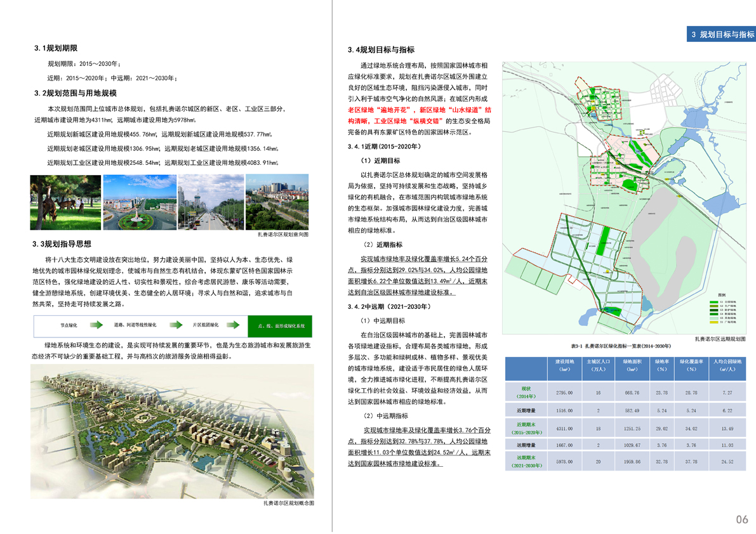Click table cell "2795.00"
756x534 pixels.
[564, 393]
